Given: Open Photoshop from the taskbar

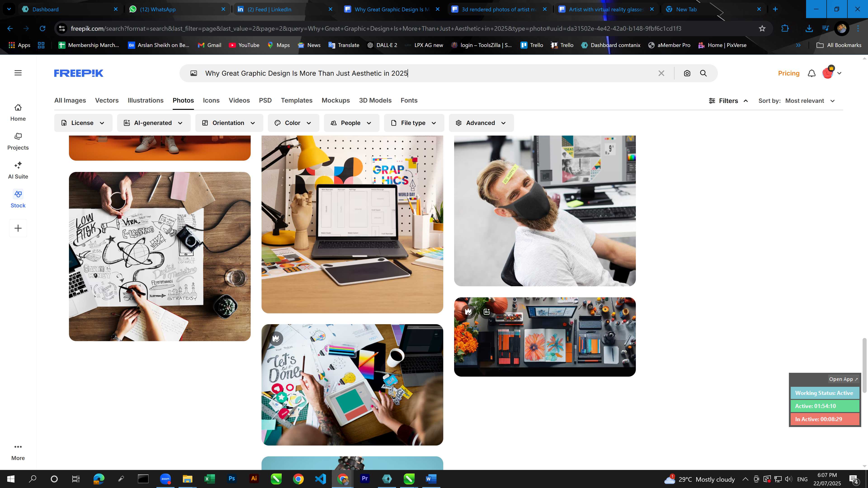Looking at the screenshot, I should tap(232, 479).
